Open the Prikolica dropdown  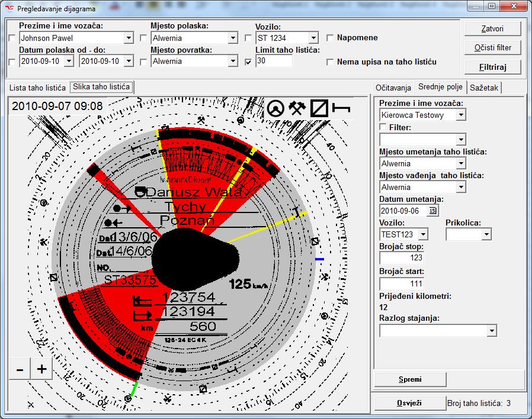(x=486, y=234)
